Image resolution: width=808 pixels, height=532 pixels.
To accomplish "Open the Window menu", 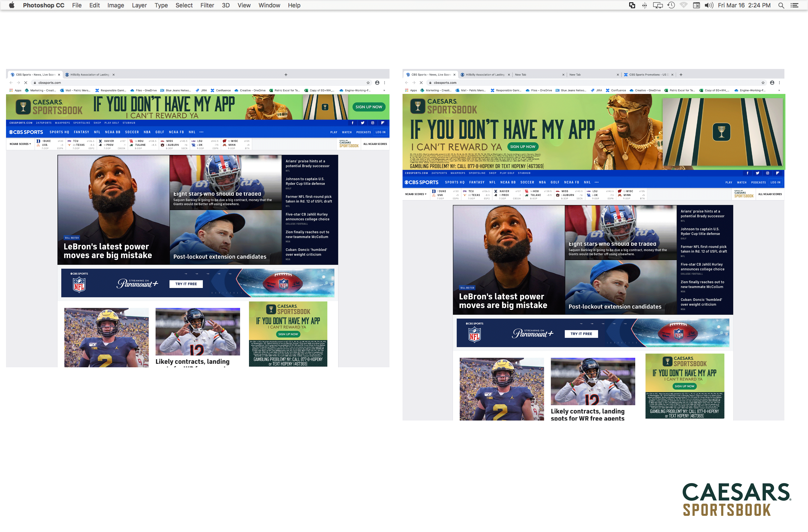I will click(269, 5).
